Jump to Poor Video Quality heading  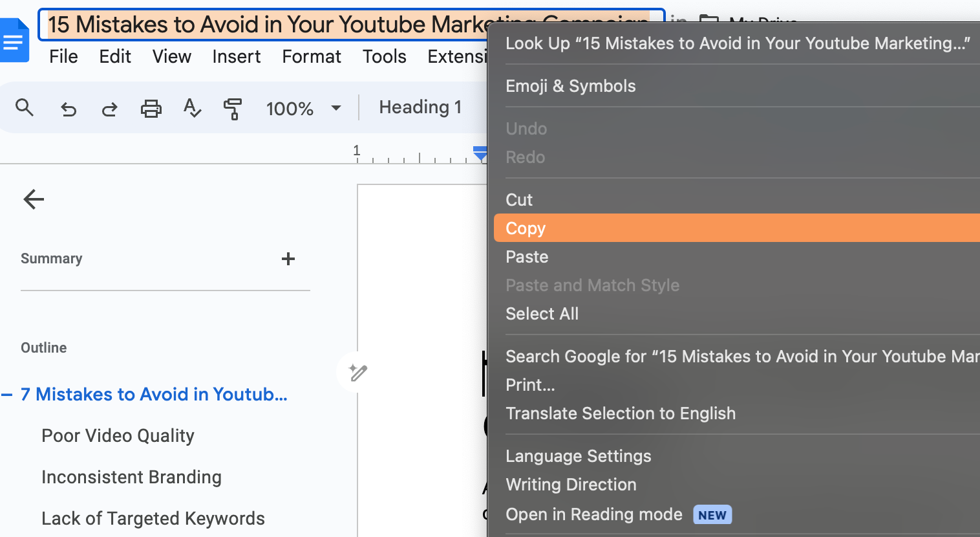118,436
